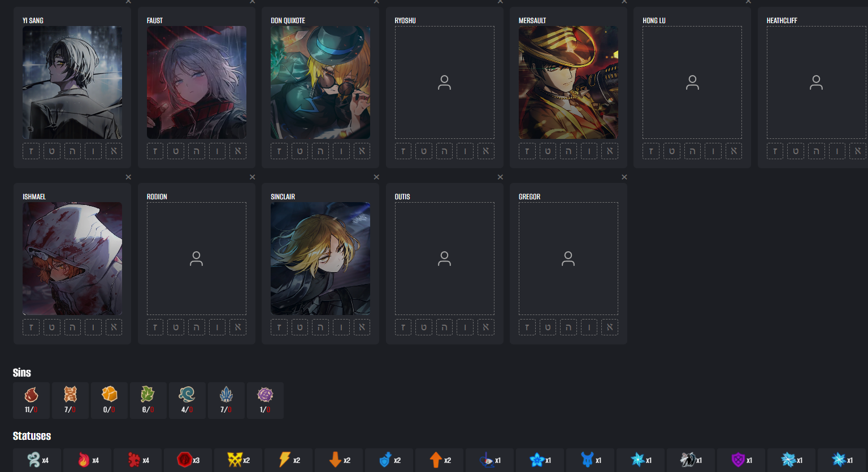Open Outis's He (ה) E.G.O slot

pyautogui.click(x=445, y=327)
